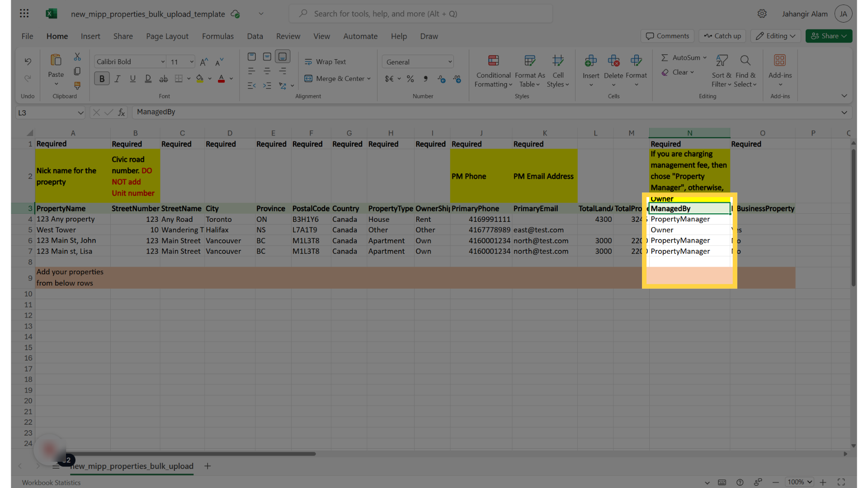Click the Copy icon in Clipboard group
868x488 pixels.
click(77, 71)
